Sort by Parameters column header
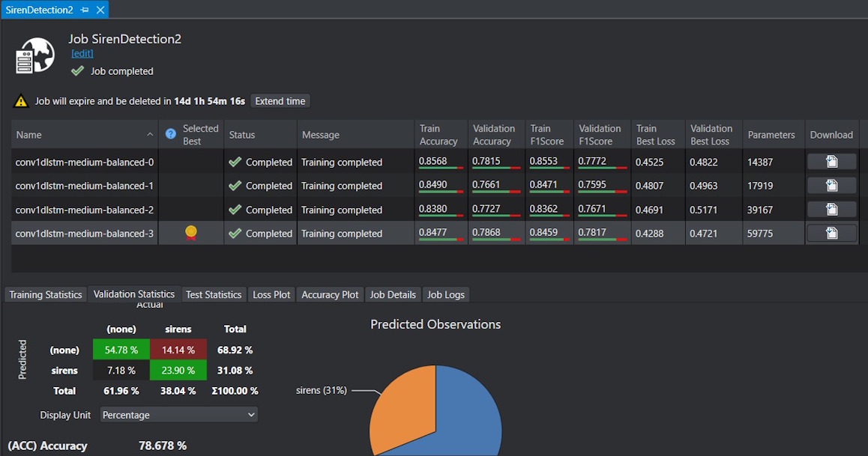 pyautogui.click(x=774, y=134)
